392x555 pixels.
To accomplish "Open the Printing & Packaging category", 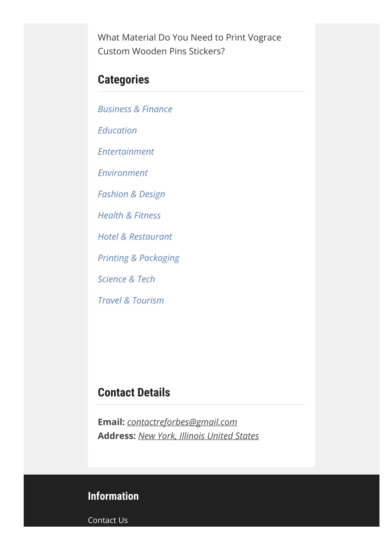I will pyautogui.click(x=139, y=258).
